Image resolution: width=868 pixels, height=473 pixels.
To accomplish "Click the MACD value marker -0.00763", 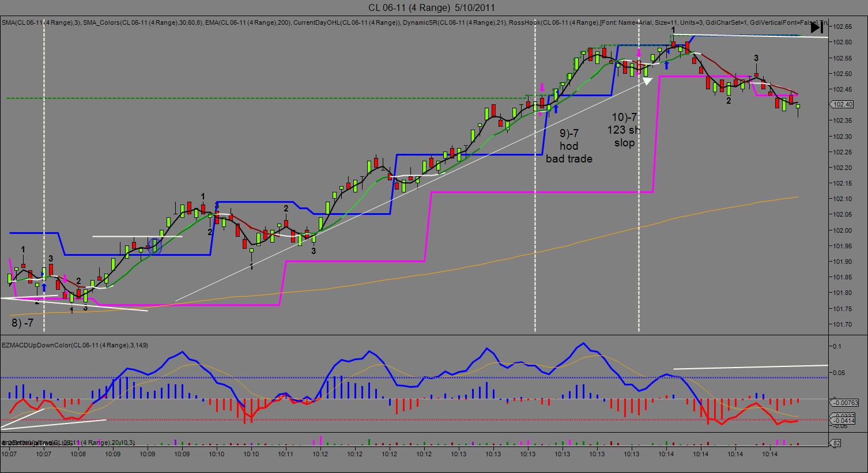I will point(846,402).
